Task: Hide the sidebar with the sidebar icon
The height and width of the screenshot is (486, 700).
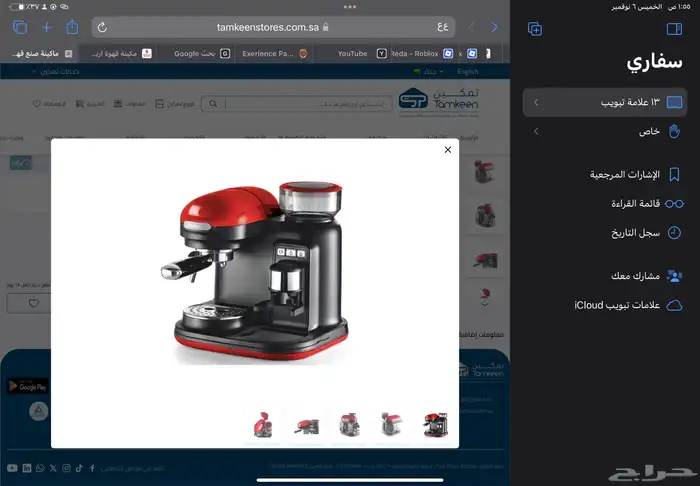Action: (674, 29)
